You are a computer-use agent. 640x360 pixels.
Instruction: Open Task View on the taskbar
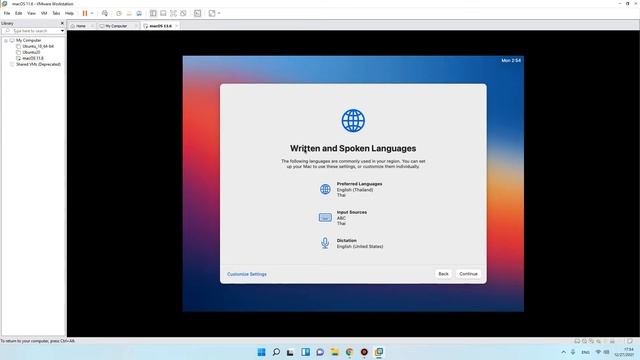[x=291, y=352]
